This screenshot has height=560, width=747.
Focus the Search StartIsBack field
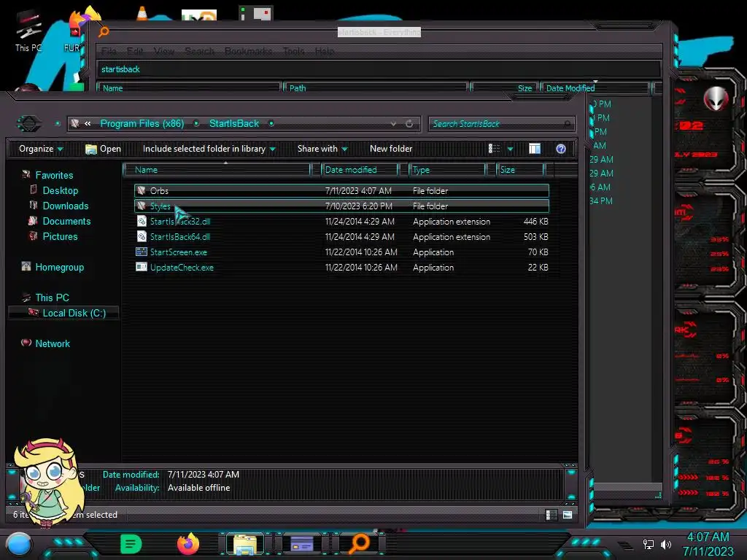502,124
